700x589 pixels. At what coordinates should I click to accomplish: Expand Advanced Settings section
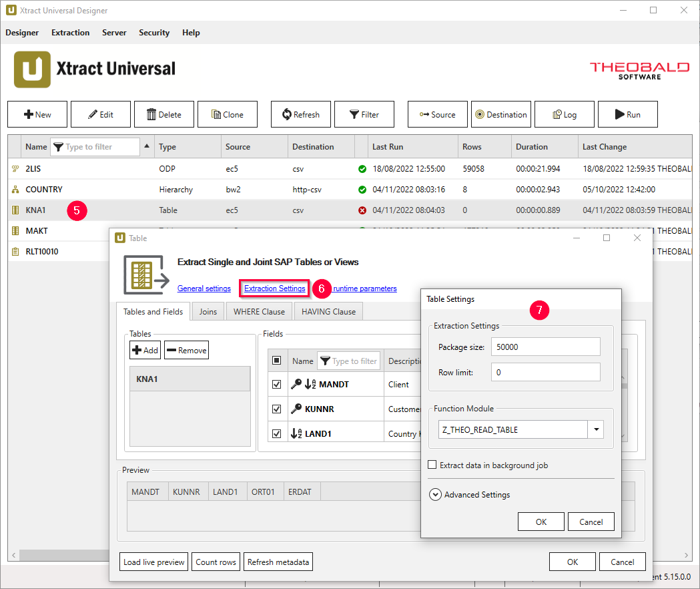click(x=436, y=495)
